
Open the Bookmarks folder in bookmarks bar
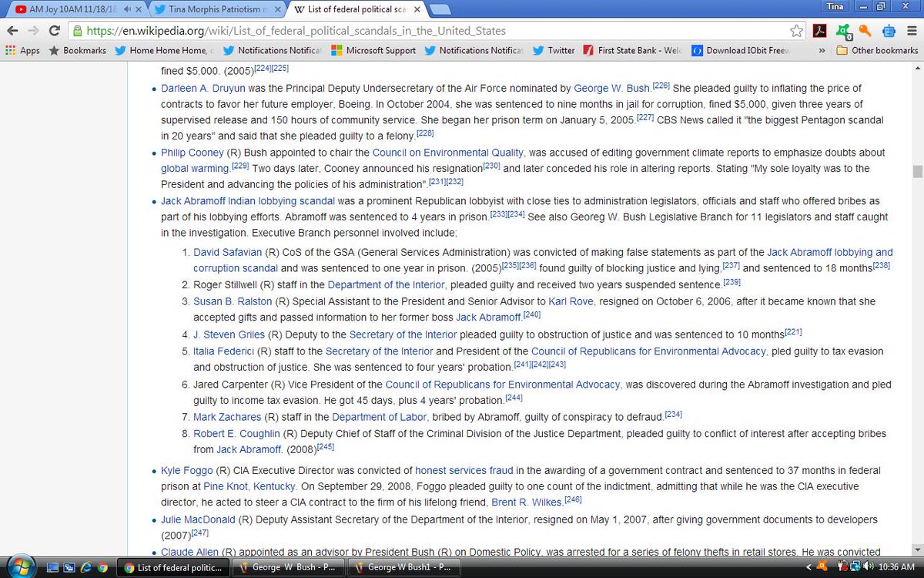coord(77,50)
